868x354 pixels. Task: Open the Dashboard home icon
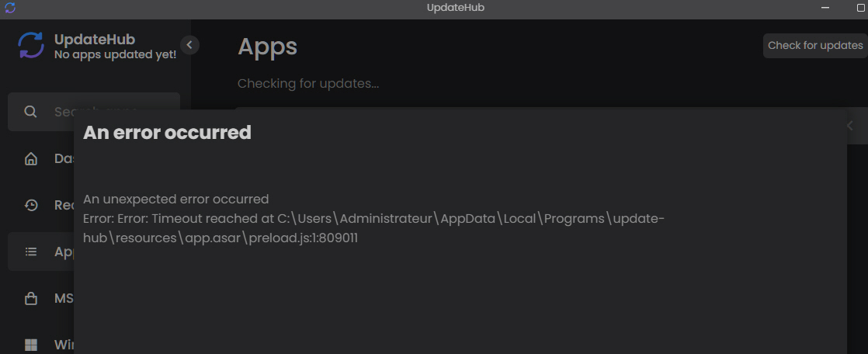click(x=31, y=158)
